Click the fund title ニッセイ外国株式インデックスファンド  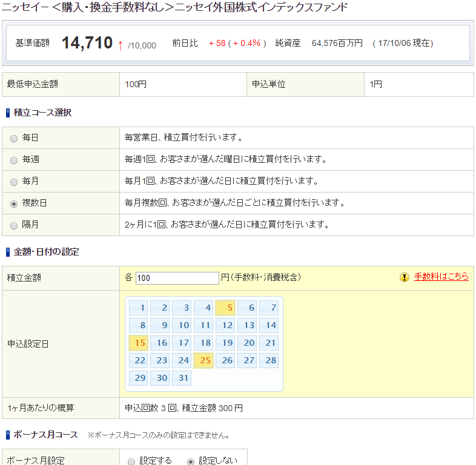[262, 7]
